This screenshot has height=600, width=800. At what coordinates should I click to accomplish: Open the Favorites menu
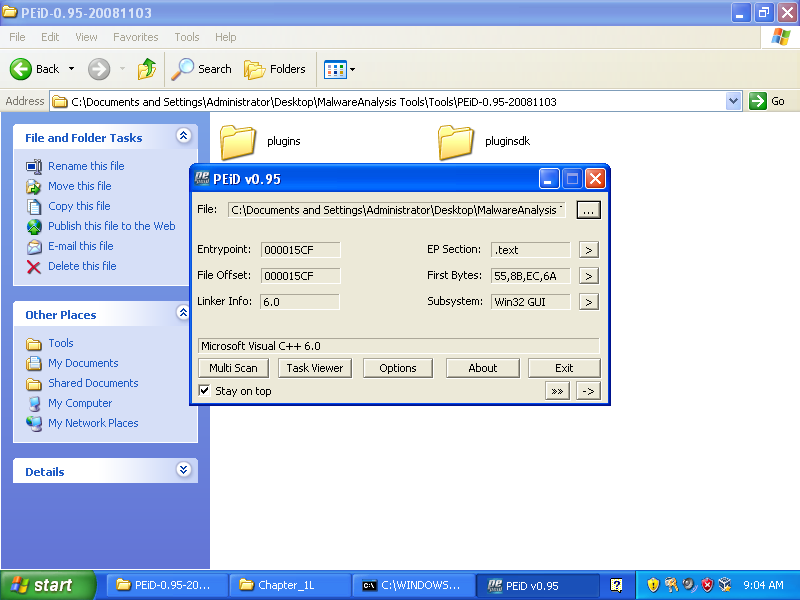coord(135,37)
